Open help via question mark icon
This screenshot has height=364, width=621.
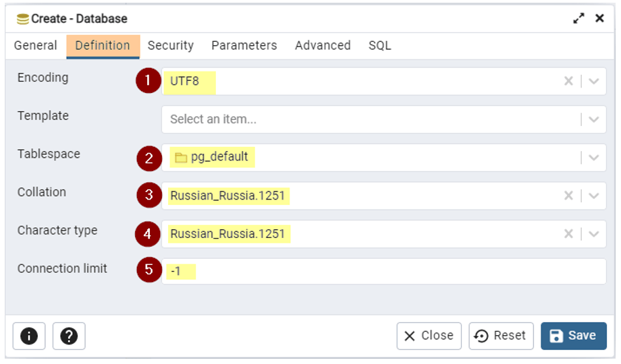pos(69,336)
